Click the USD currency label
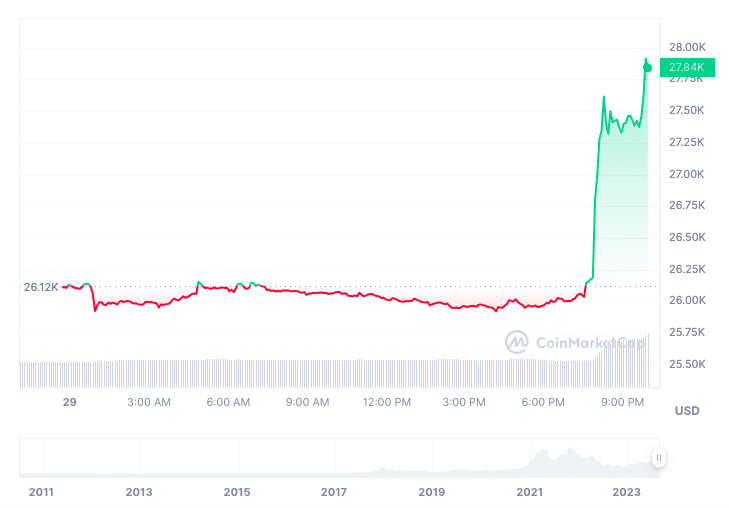Viewport: 729px width, 508px height. click(x=687, y=411)
